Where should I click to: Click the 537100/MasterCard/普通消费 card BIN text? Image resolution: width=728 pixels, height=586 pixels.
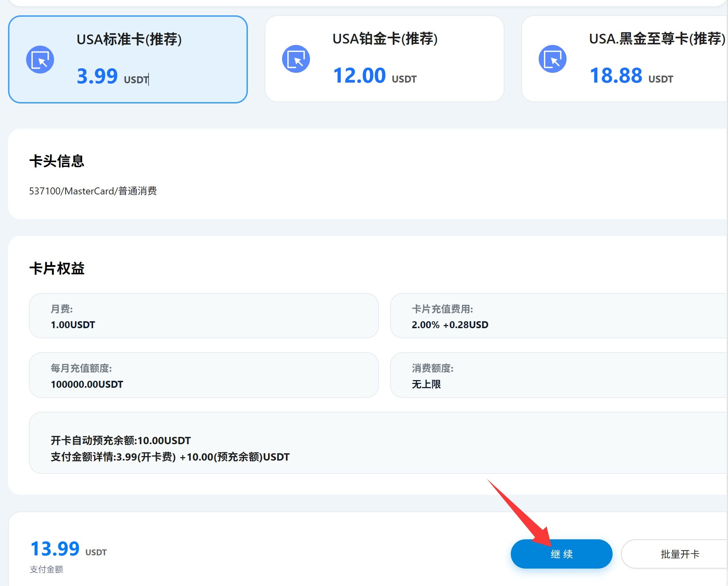pyautogui.click(x=93, y=191)
